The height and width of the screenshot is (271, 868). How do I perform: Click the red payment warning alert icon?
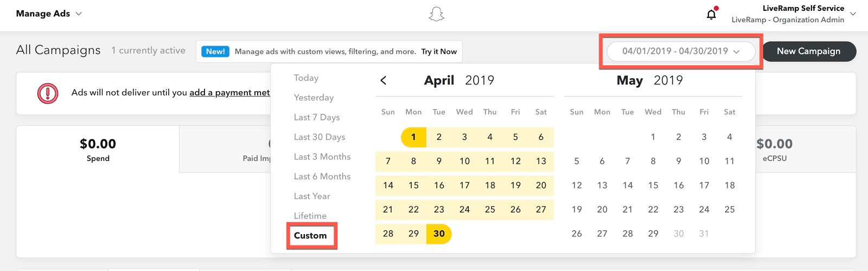point(48,93)
